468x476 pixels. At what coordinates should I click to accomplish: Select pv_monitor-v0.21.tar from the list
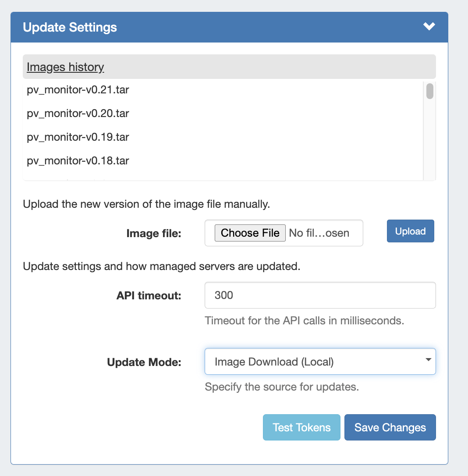tap(78, 90)
